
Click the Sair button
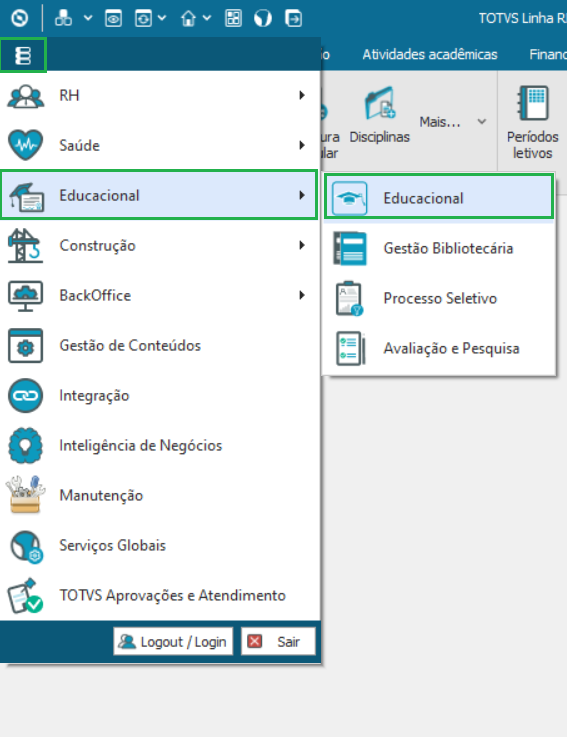coord(278,642)
